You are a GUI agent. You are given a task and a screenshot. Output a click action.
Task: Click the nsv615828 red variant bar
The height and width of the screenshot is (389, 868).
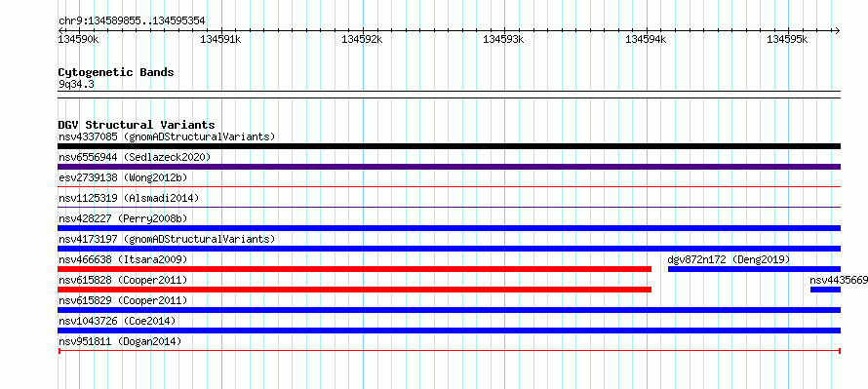click(x=355, y=290)
